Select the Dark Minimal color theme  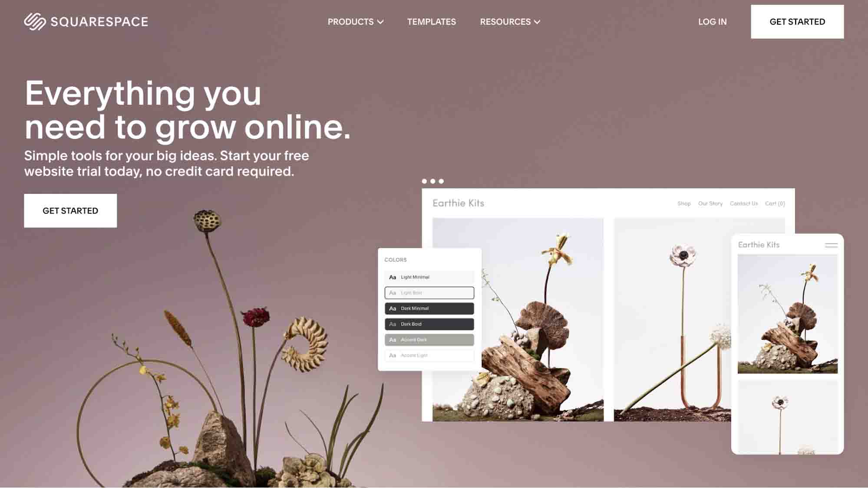(429, 308)
